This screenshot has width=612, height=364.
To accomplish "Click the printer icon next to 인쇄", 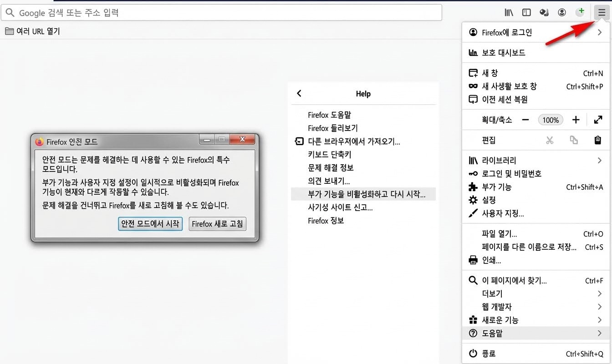I will point(473,260).
